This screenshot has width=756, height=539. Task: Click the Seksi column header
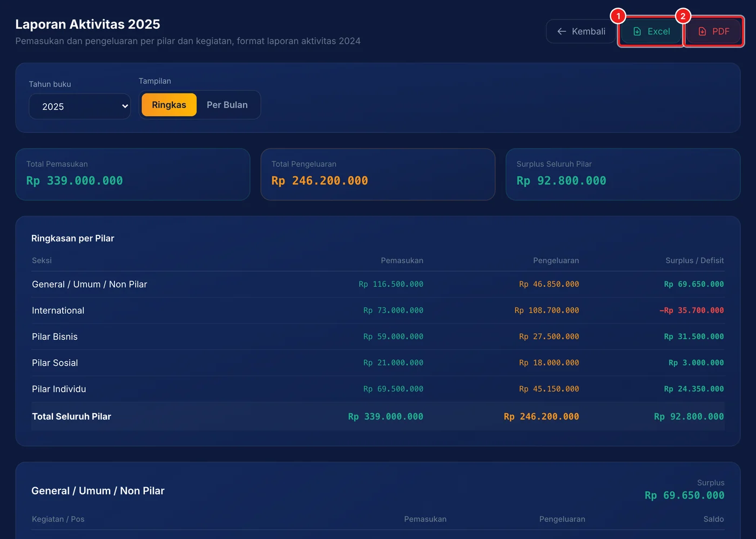[42, 260]
